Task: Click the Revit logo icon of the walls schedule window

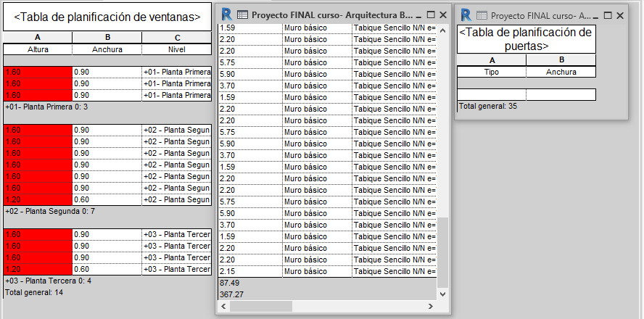Action: coord(226,14)
